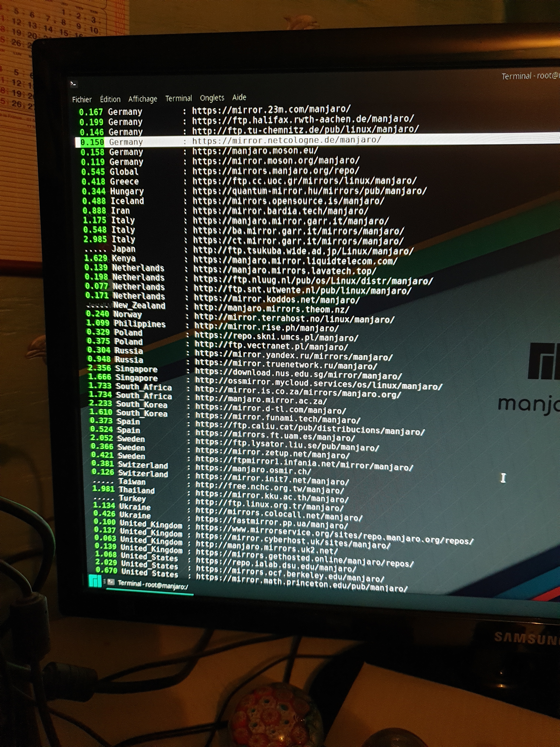Click the mirror.yandex.ru Russia mirror URL
This screenshot has width=560, height=747.
pos(294,356)
